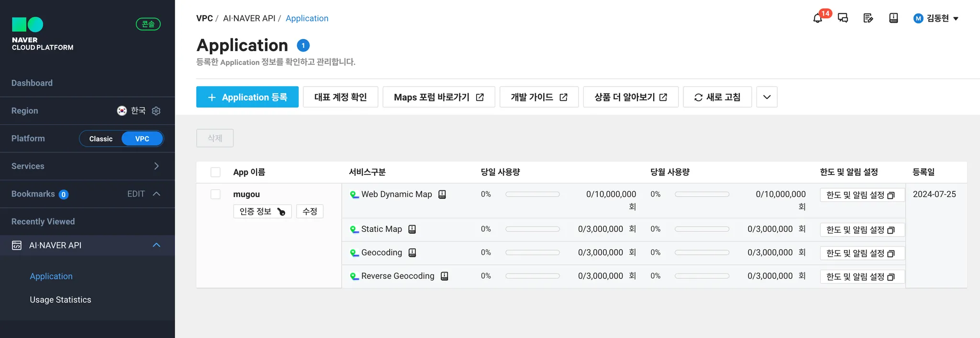Click the 2024-07-25 registration date
Viewport: 980px width, 338px height.
coord(934,194)
